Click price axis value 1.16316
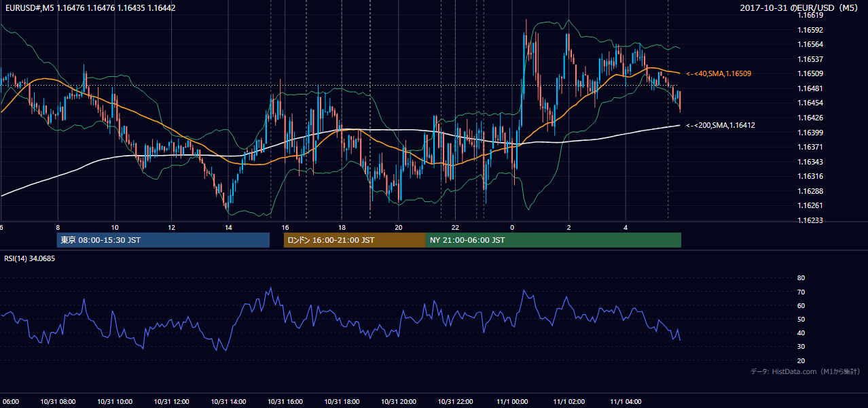868x408 pixels. pyautogui.click(x=810, y=176)
